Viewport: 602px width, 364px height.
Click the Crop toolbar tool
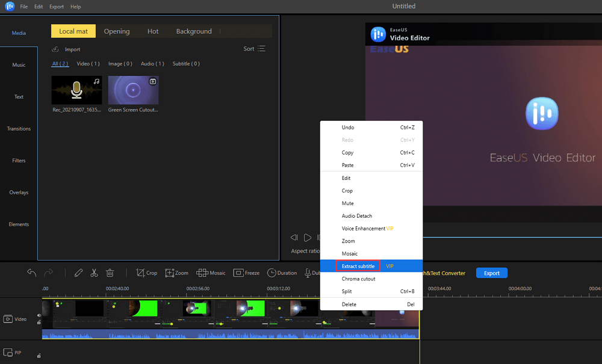[x=146, y=273]
